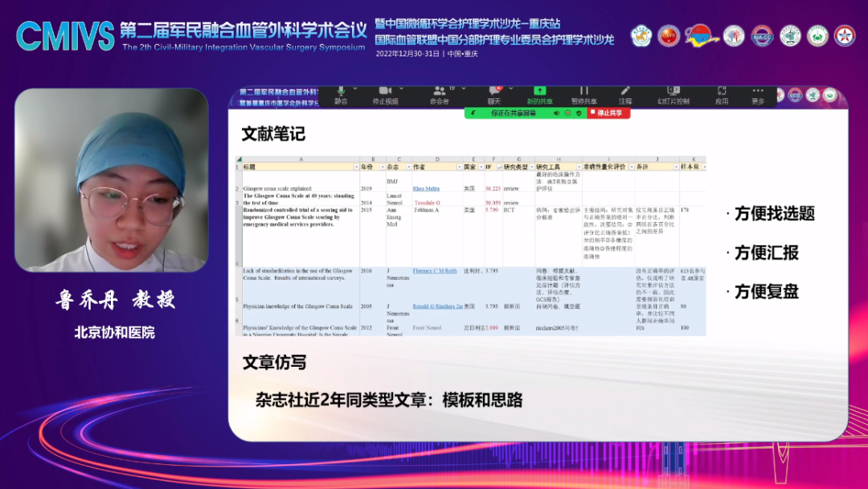
Task: Click cell 'Glasgow coma scale explained'
Action: click(277, 189)
